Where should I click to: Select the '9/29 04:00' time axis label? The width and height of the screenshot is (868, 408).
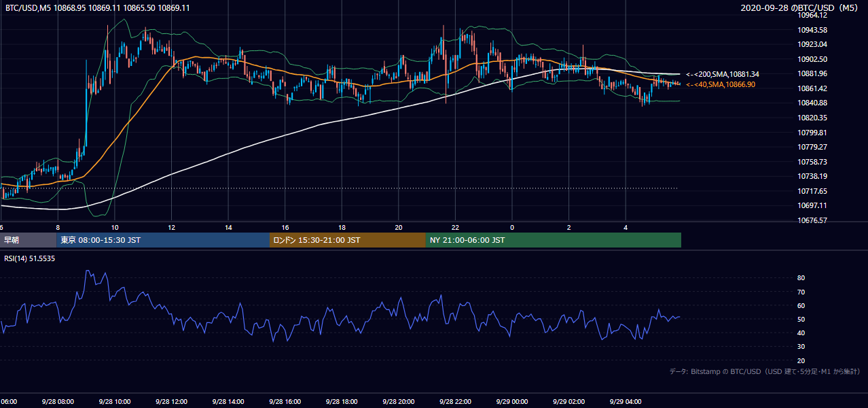click(625, 402)
